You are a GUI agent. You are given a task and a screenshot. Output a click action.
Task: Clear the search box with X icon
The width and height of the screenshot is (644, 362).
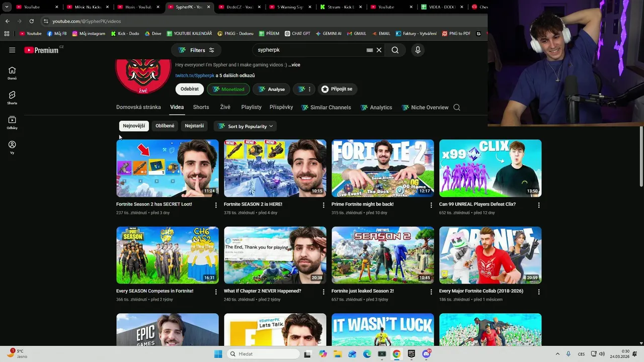click(379, 50)
